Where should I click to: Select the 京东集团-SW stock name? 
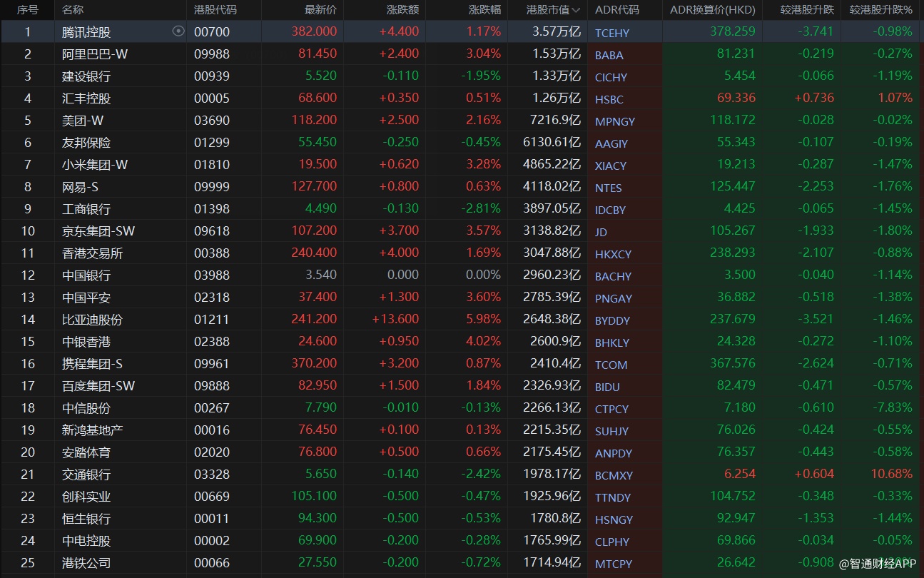tap(98, 231)
